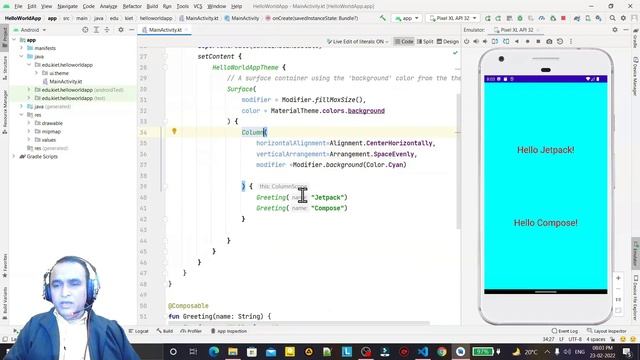Rotate emulator left icon
The image size is (640, 360).
pyautogui.click(x=495, y=41)
